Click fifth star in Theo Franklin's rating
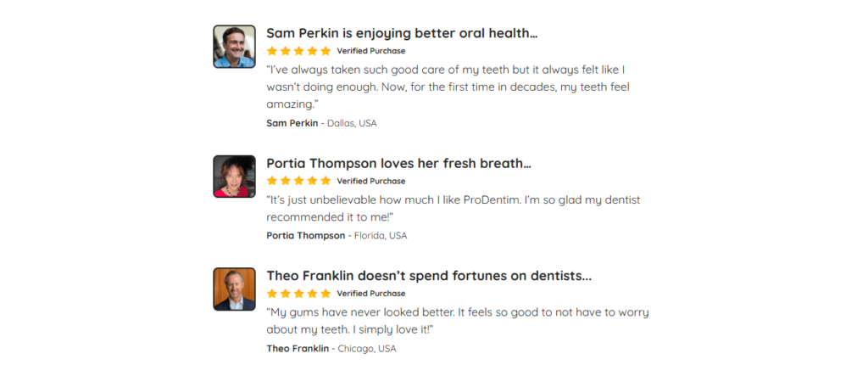Image resolution: width=868 pixels, height=376 pixels. (x=326, y=294)
